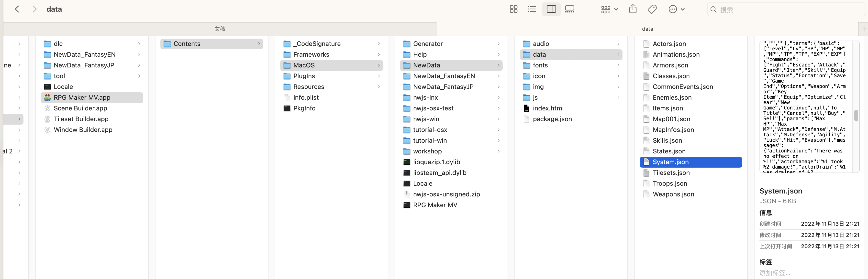Select RPG Maker MV.app
This screenshot has width=868, height=279.
click(x=92, y=97)
